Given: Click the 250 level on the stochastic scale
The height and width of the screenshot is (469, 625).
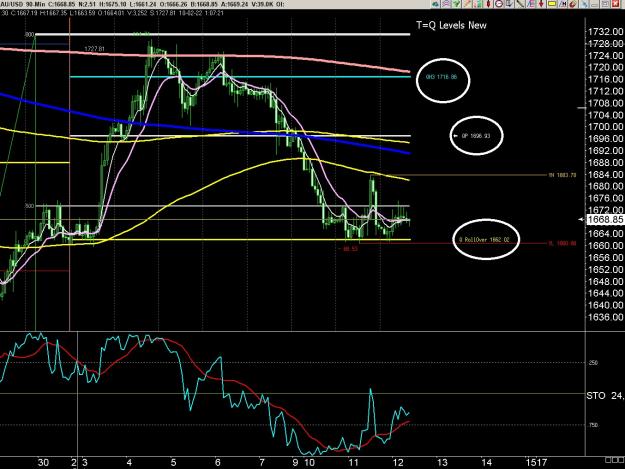Looking at the screenshot, I should click(593, 363).
